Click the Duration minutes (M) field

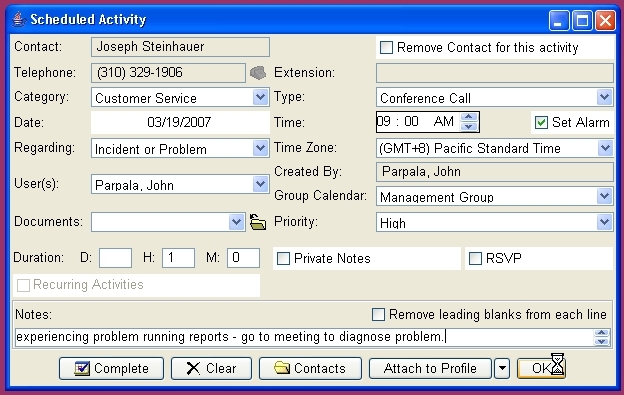pyautogui.click(x=244, y=258)
